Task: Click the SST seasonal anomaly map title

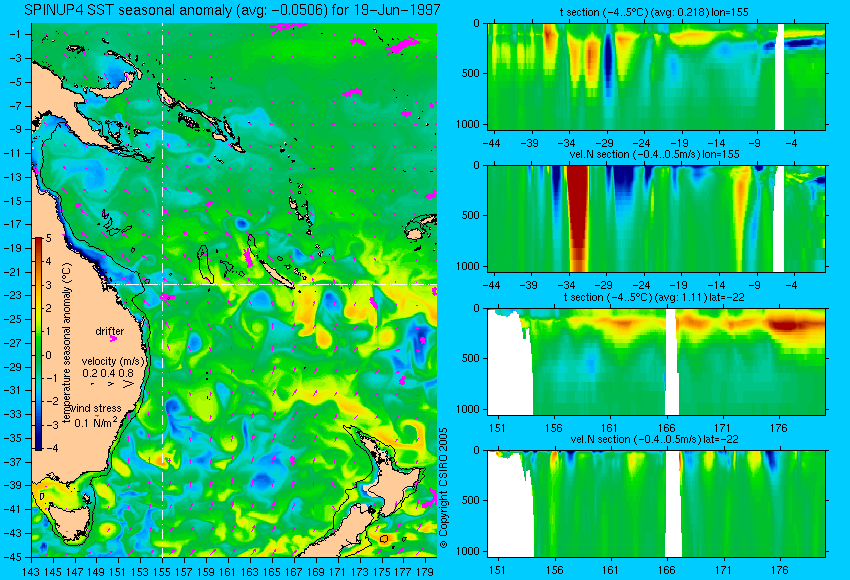Action: click(x=232, y=10)
